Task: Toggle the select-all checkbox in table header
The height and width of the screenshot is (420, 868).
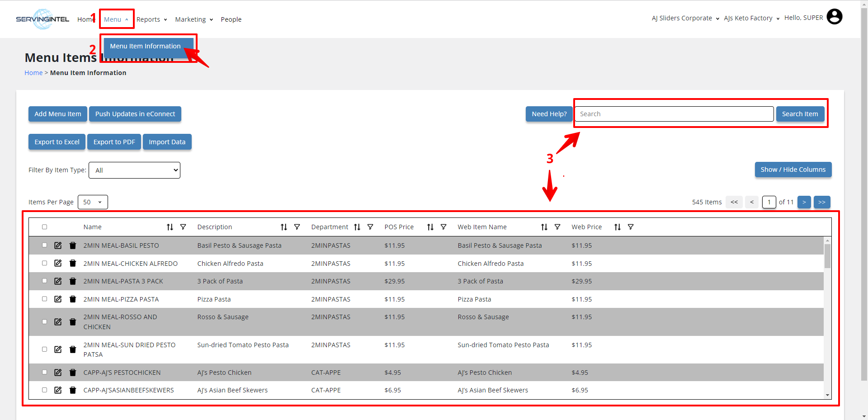Action: tap(44, 227)
